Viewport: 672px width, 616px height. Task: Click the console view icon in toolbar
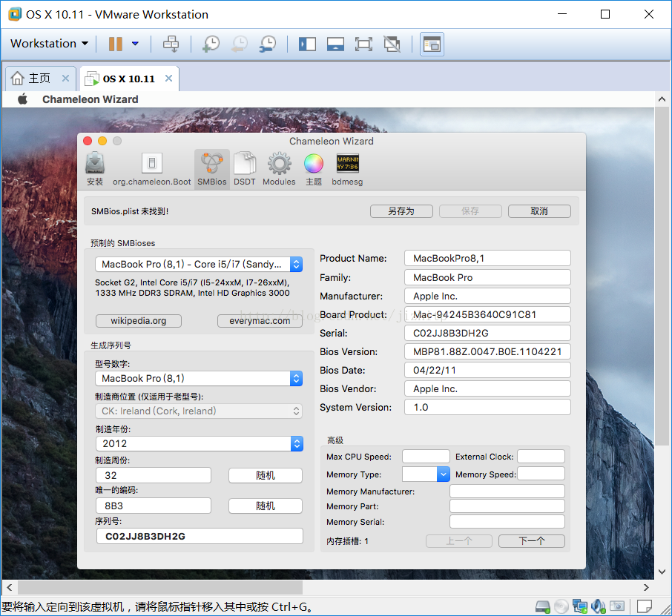click(432, 44)
